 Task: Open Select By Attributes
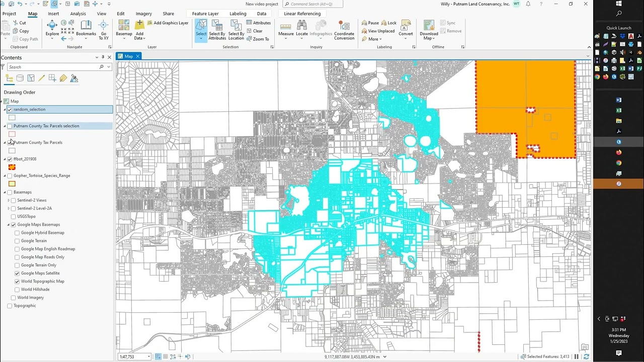(x=217, y=30)
